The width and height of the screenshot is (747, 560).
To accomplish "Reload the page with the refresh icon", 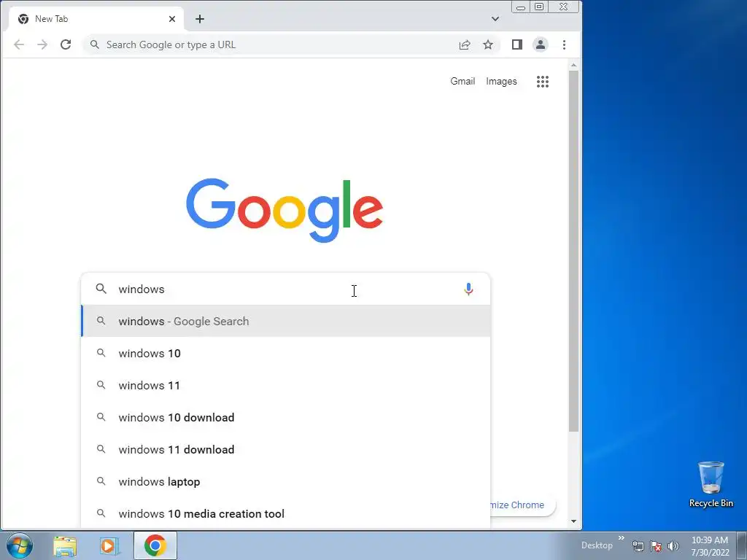I will tap(66, 44).
